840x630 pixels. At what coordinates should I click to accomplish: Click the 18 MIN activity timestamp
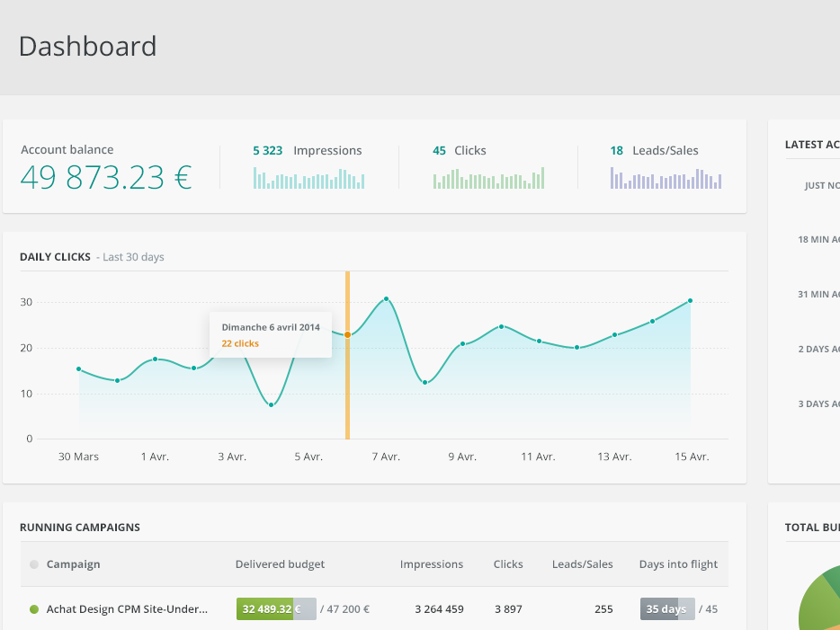(818, 240)
